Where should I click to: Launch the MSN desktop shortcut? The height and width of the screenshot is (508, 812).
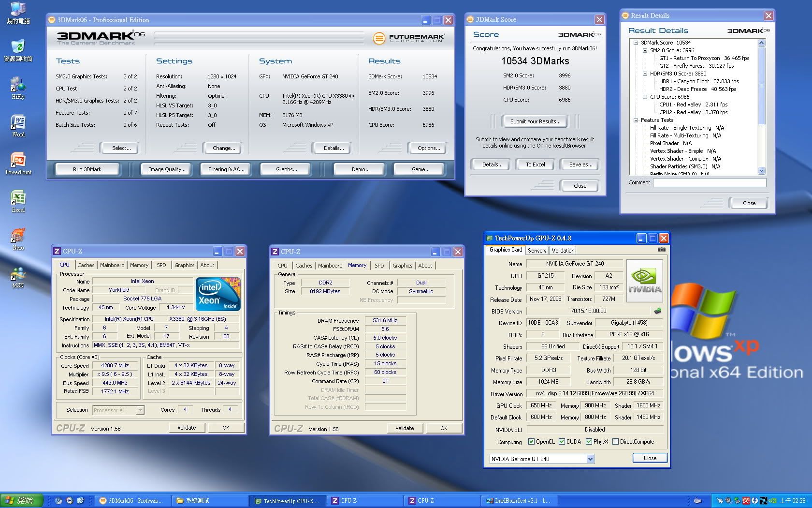click(18, 277)
